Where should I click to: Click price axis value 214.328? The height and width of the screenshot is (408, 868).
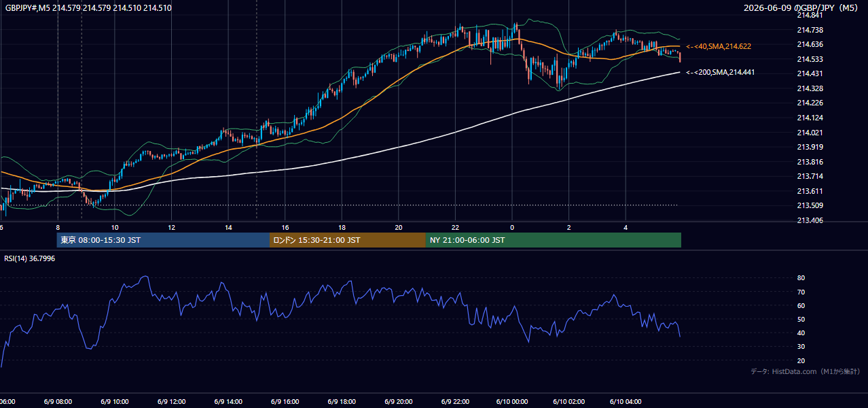pos(810,88)
